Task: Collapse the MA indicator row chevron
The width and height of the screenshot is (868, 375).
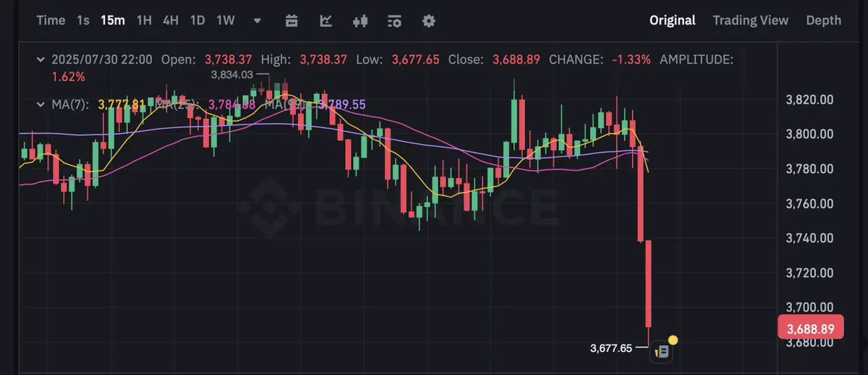Action: click(41, 104)
